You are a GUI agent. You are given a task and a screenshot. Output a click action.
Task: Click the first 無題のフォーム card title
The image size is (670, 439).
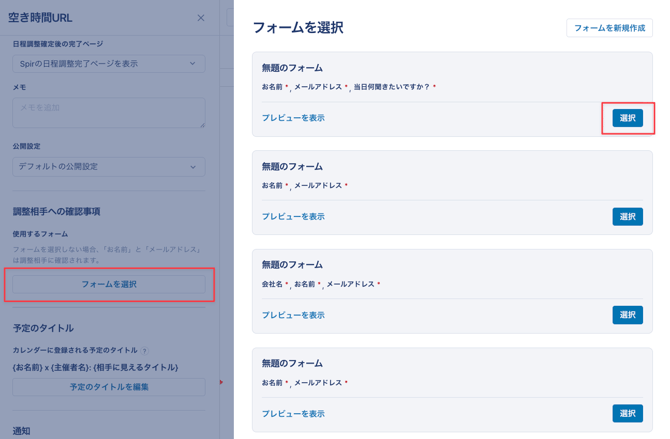coord(292,68)
